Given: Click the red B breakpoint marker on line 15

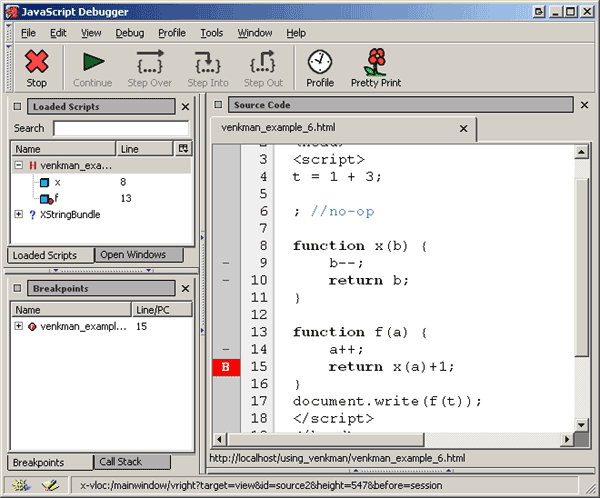Looking at the screenshot, I should pos(226,367).
